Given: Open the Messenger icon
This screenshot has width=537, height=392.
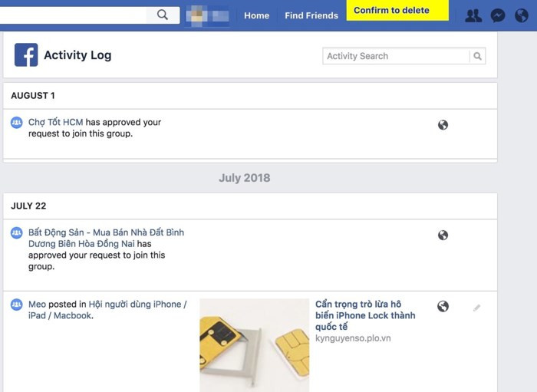Looking at the screenshot, I should [x=498, y=16].
